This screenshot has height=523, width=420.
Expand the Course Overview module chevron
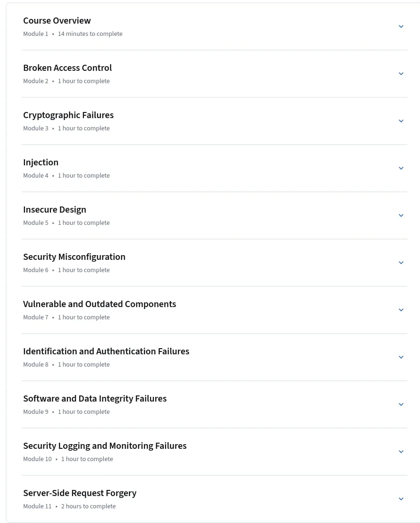401,26
